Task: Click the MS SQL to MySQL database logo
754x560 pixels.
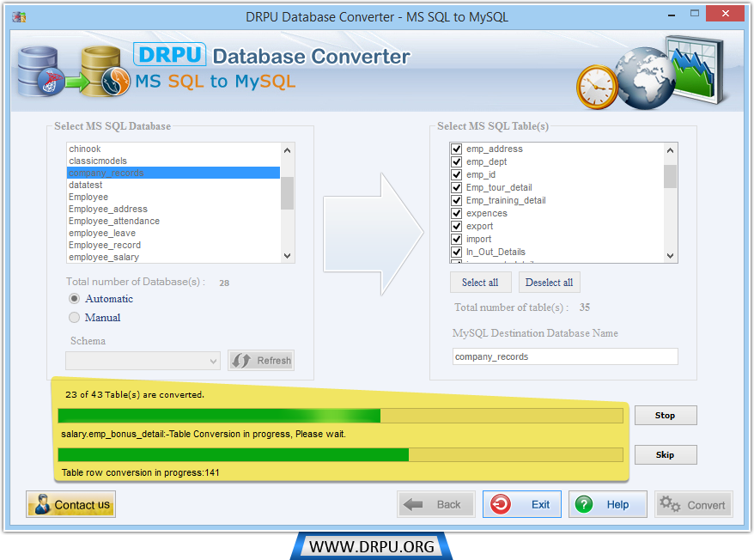Action: pos(74,71)
